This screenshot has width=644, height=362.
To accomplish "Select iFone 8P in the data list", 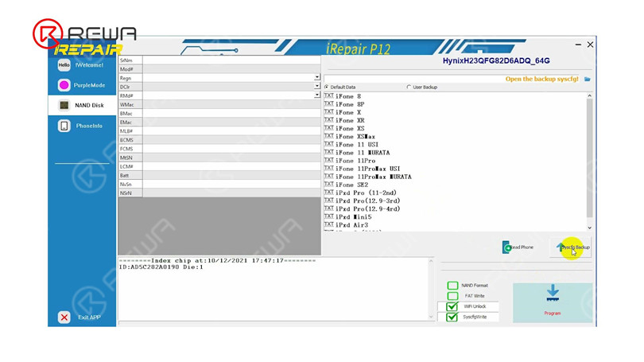I will click(350, 104).
